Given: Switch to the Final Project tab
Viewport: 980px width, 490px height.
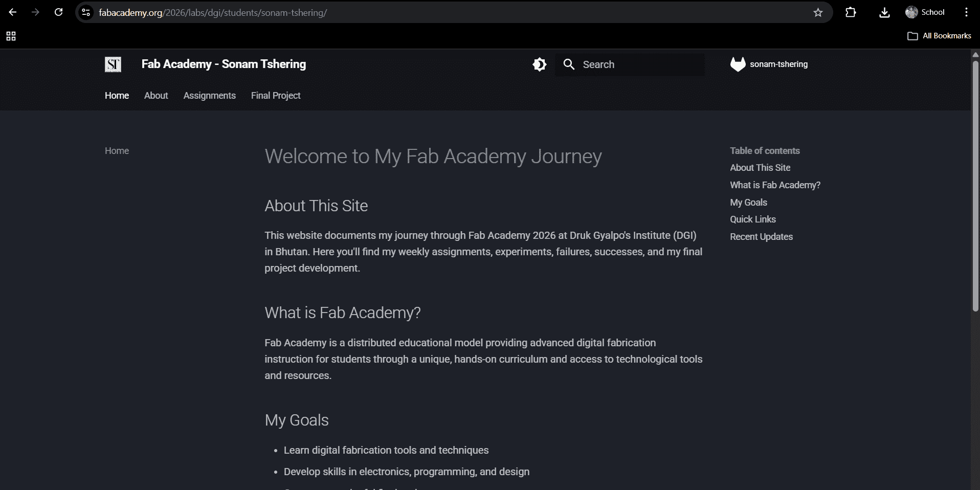Looking at the screenshot, I should [x=276, y=96].
